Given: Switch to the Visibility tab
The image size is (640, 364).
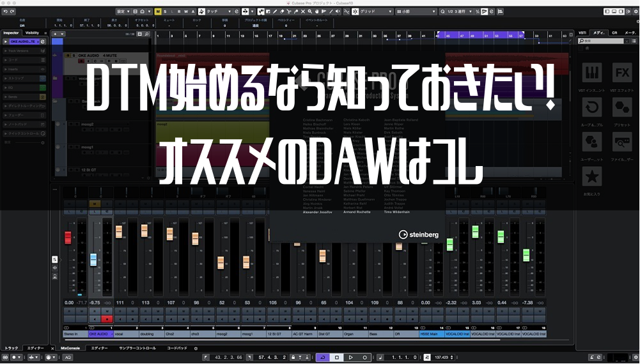Looking at the screenshot, I should click(32, 33).
